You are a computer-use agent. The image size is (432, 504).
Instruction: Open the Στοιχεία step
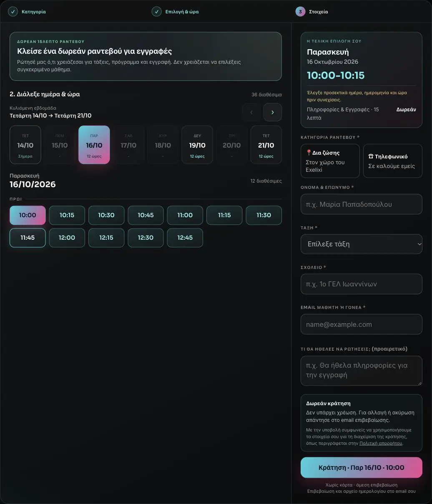point(312,12)
